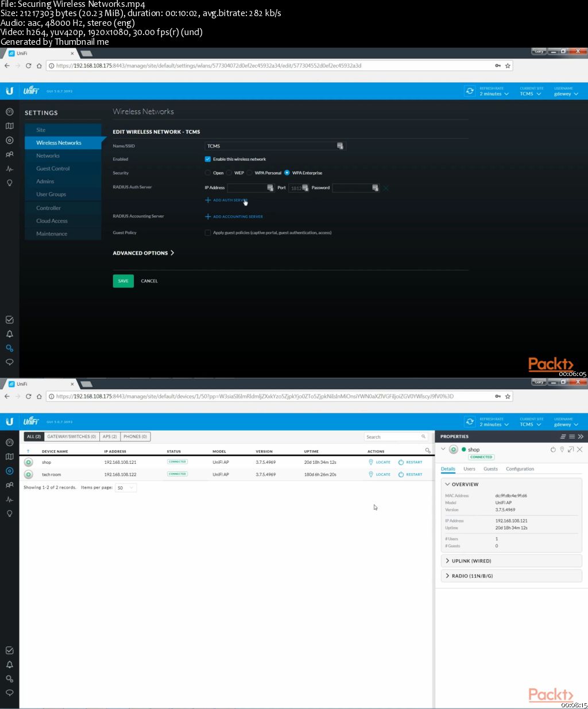Viewport: 588px width, 709px height.
Task: Open Items per page 50 dropdown
Action: pyautogui.click(x=126, y=488)
